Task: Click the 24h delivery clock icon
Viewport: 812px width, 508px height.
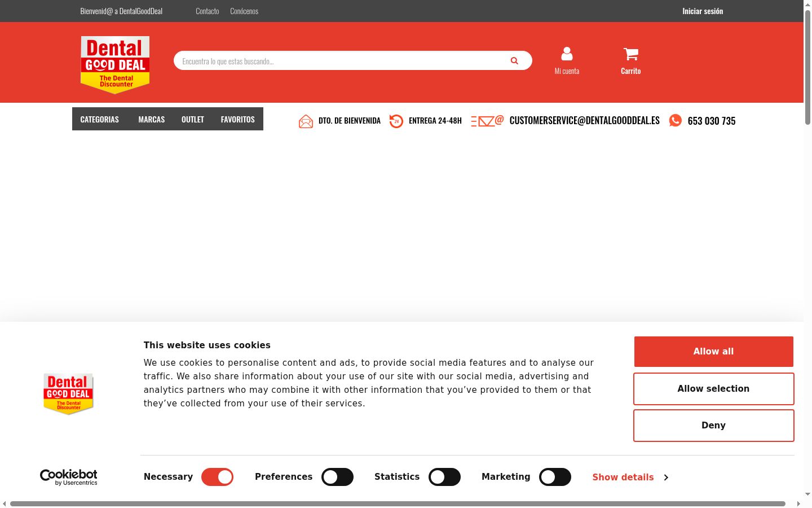Action: click(x=396, y=121)
